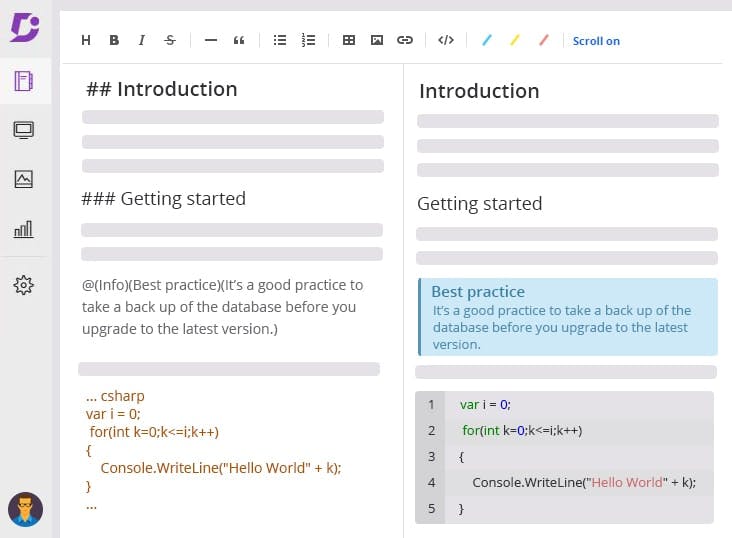Insert an image from toolbar
This screenshot has width=732, height=538.
point(377,40)
